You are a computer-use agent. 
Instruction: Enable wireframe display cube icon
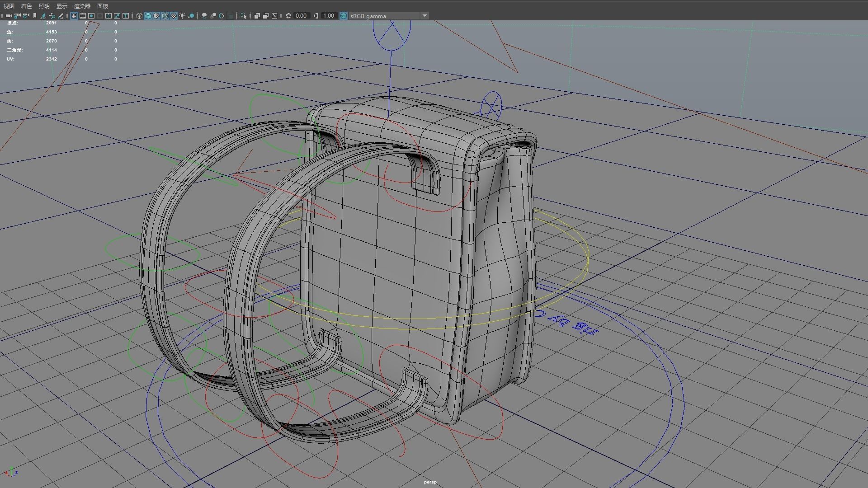click(x=139, y=16)
